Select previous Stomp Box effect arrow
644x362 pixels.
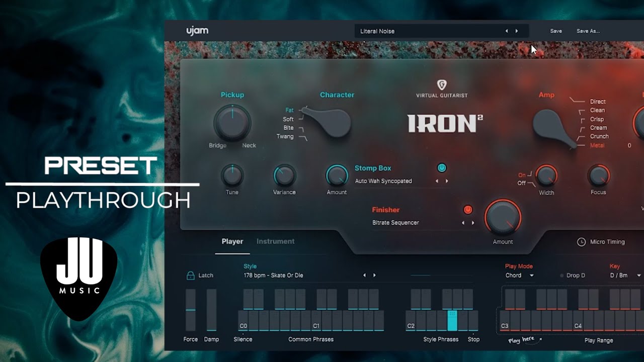437,181
